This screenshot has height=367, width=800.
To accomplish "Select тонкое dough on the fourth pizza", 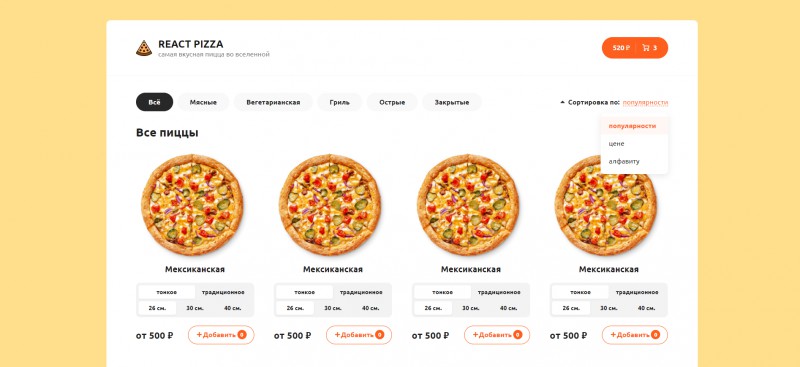I will click(580, 292).
